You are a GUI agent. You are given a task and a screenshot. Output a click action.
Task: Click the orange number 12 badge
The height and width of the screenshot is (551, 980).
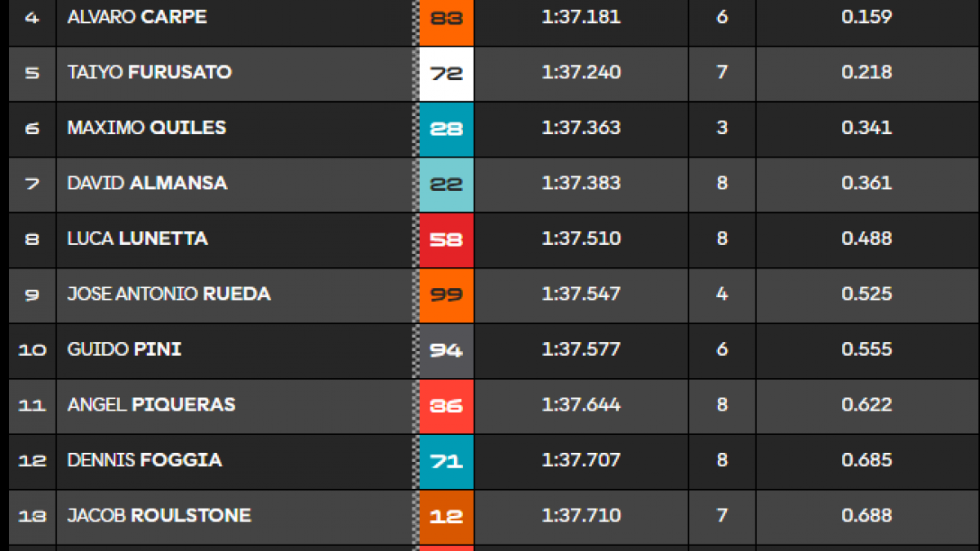tap(446, 517)
